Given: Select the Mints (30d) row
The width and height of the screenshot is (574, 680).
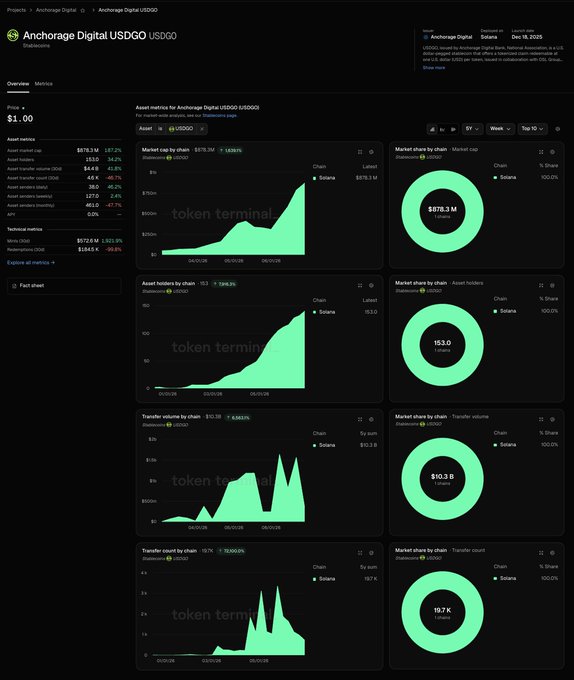Looking at the screenshot, I should tap(64, 240).
